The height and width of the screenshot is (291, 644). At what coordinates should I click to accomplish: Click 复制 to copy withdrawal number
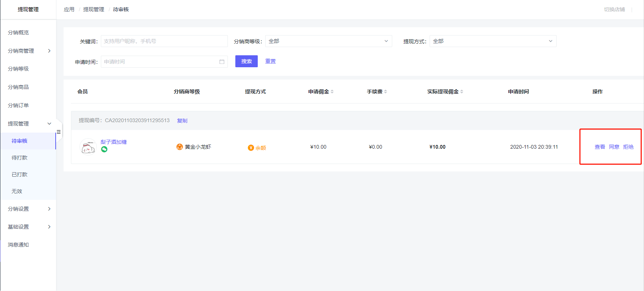click(x=182, y=121)
